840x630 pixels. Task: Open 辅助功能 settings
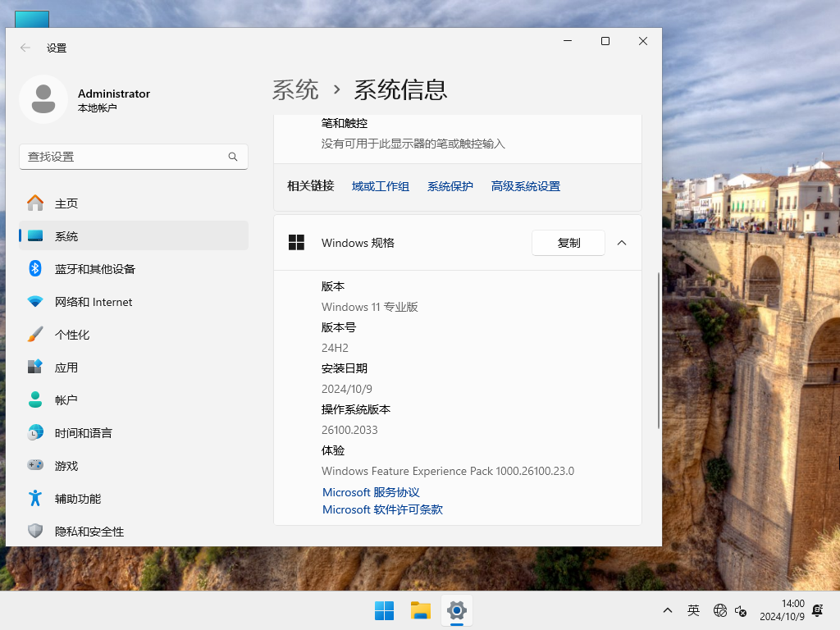(78, 498)
